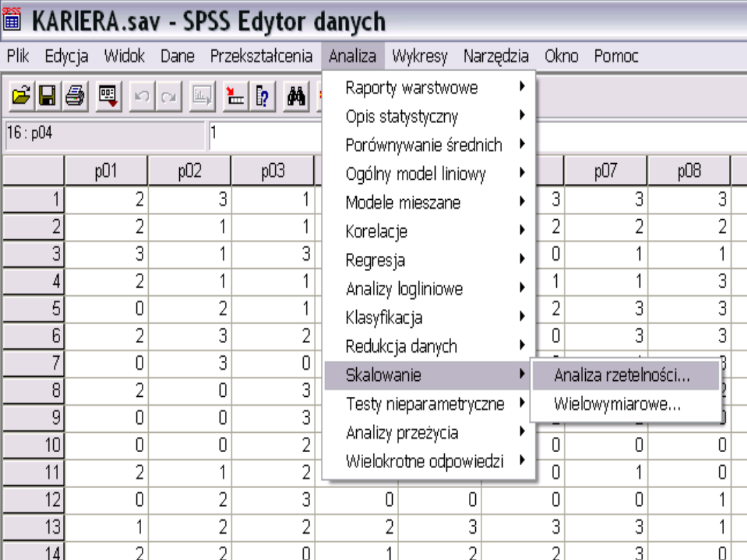Open the Wykresy menu

[419, 56]
